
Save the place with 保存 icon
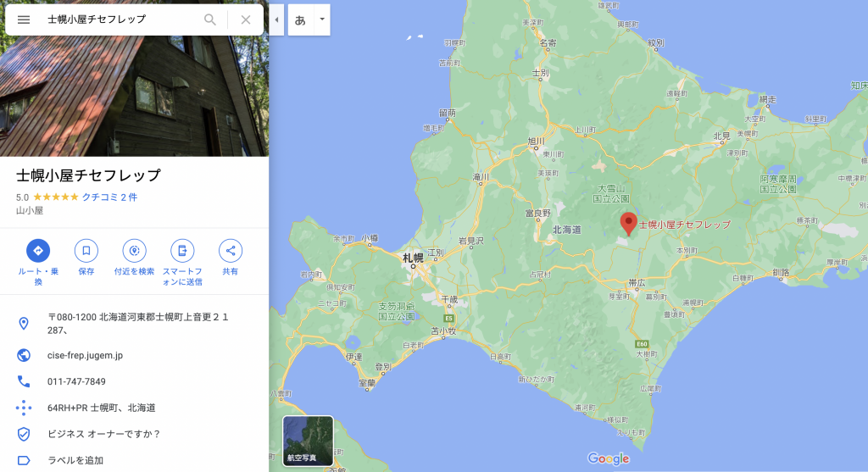(86, 250)
